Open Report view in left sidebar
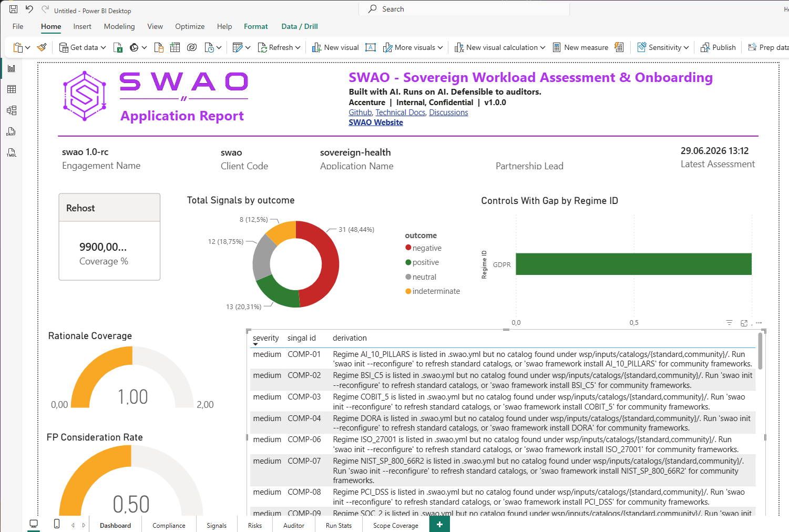The width and height of the screenshot is (789, 532). coord(12,68)
